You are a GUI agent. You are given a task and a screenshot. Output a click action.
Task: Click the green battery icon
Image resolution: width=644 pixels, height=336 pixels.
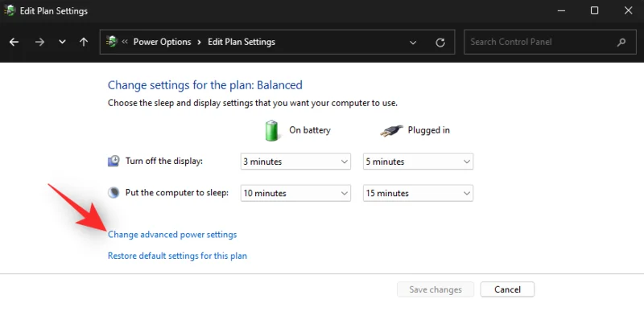coord(272,129)
